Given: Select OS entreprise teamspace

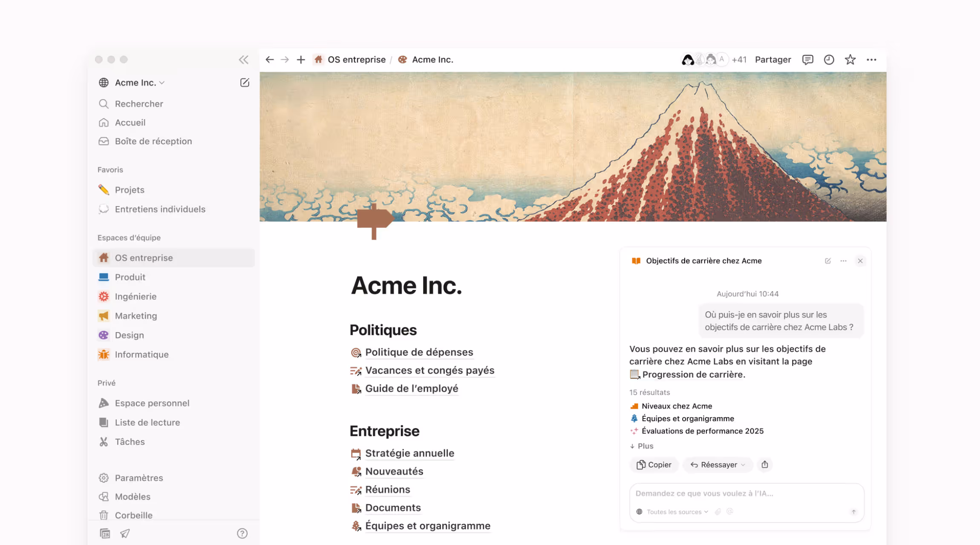Looking at the screenshot, I should (174, 258).
